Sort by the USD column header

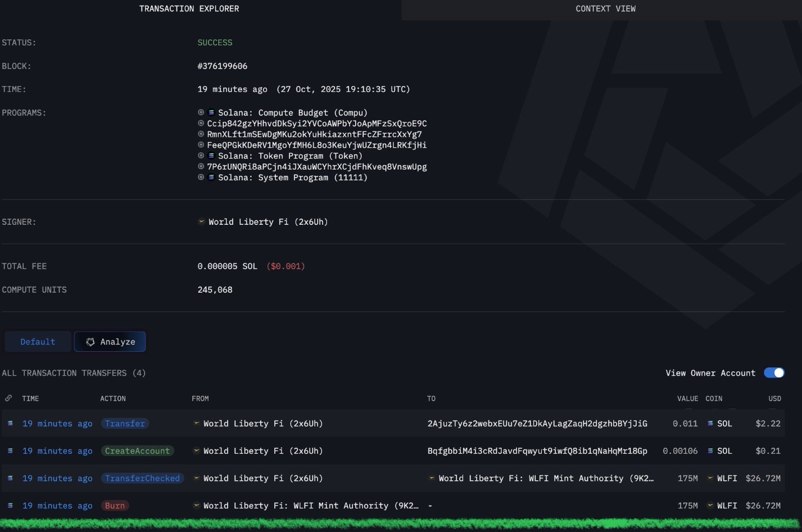click(x=774, y=398)
